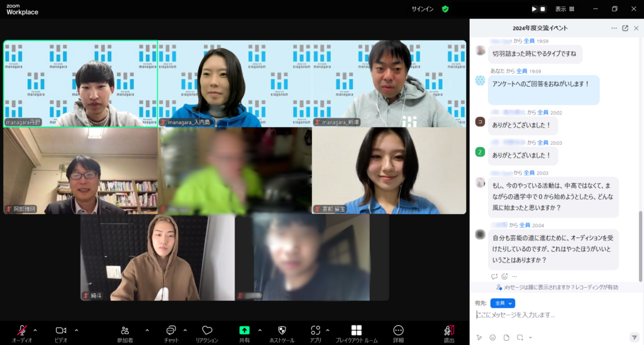Expand the caret beside 参加者
This screenshot has width=644, height=345.
pyautogui.click(x=147, y=330)
